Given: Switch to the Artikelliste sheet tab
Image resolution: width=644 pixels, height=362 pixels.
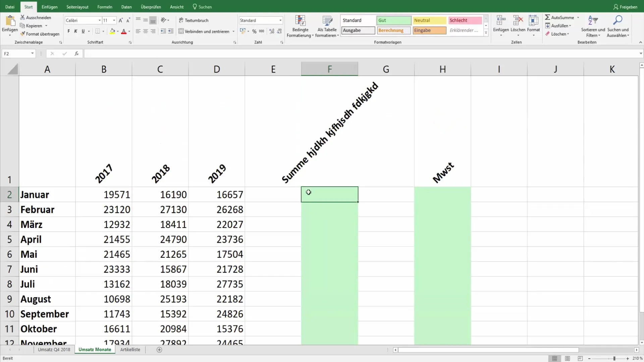Looking at the screenshot, I should [130, 350].
